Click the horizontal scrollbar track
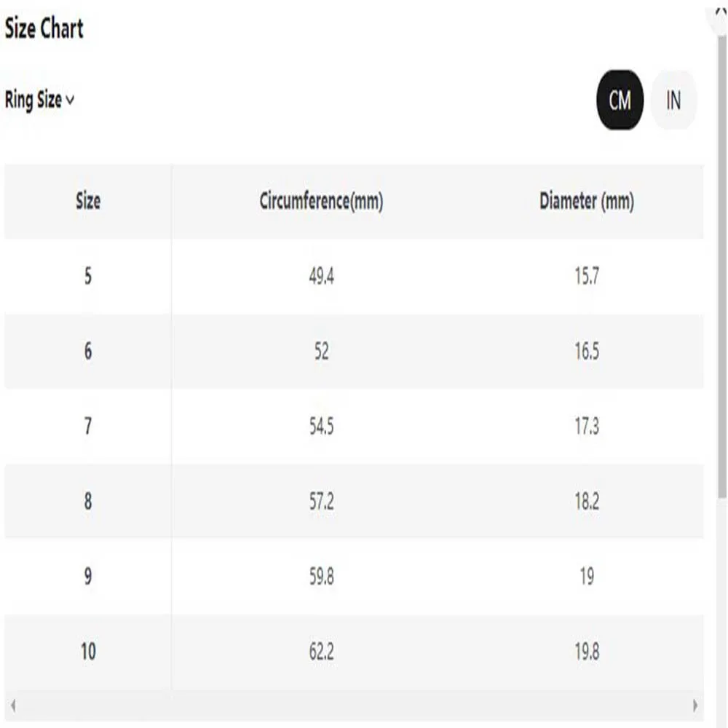Image resolution: width=728 pixels, height=728 pixels. [354, 705]
